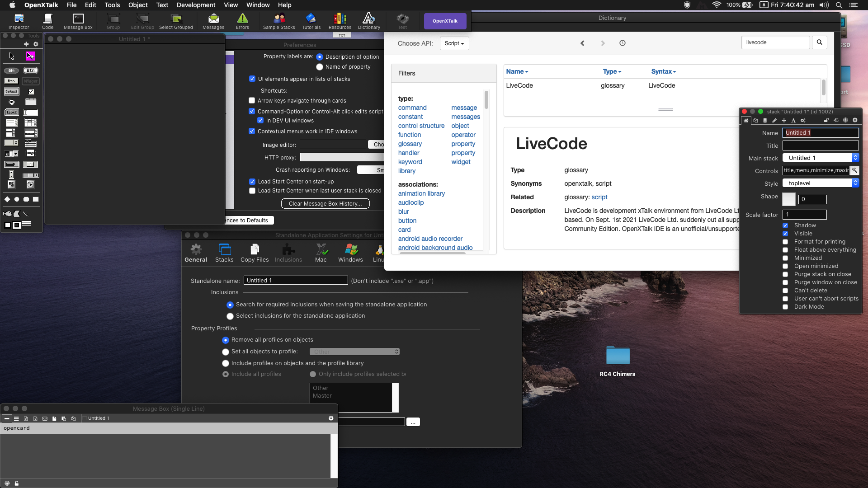Open the Main stack dropdown
This screenshot has width=868, height=488.
click(821, 158)
